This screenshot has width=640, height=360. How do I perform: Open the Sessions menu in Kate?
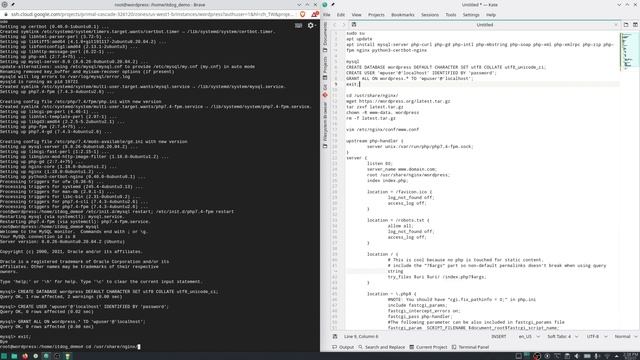tap(429, 15)
